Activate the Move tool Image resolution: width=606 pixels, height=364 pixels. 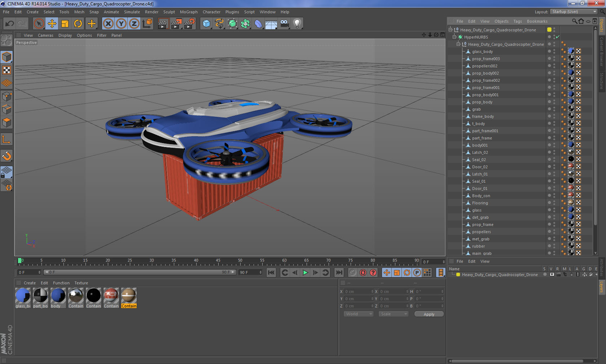52,24
